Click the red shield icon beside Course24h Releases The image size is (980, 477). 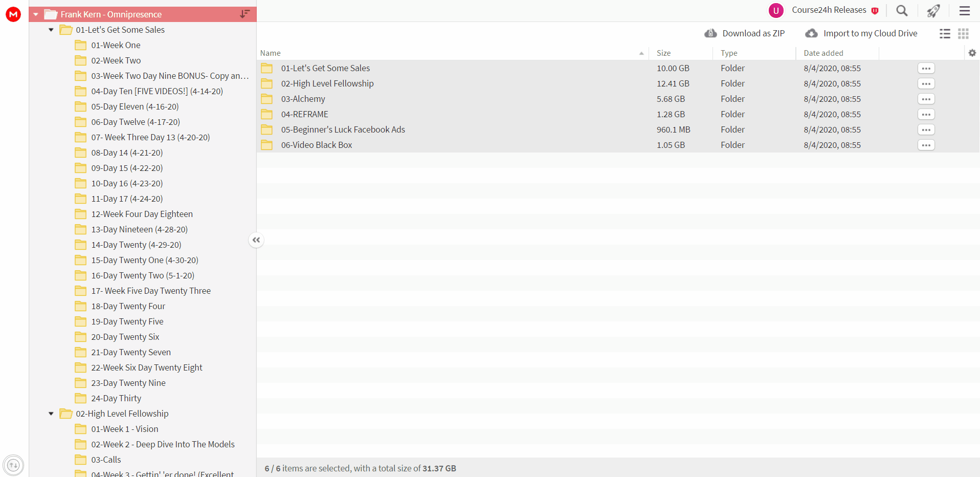coord(875,11)
